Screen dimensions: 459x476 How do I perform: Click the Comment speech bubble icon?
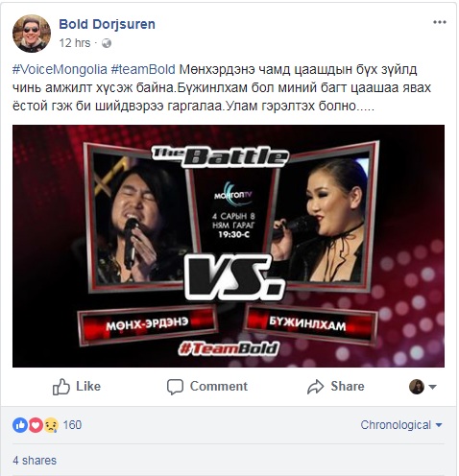(175, 387)
